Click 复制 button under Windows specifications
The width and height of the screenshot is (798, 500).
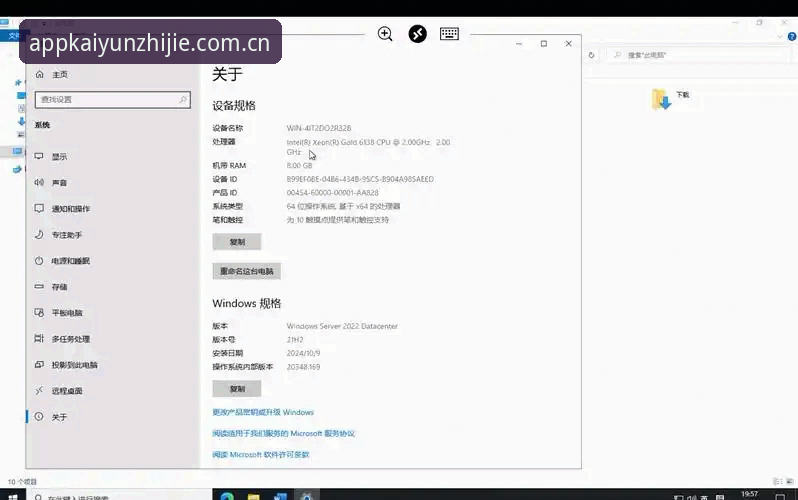pyautogui.click(x=237, y=388)
